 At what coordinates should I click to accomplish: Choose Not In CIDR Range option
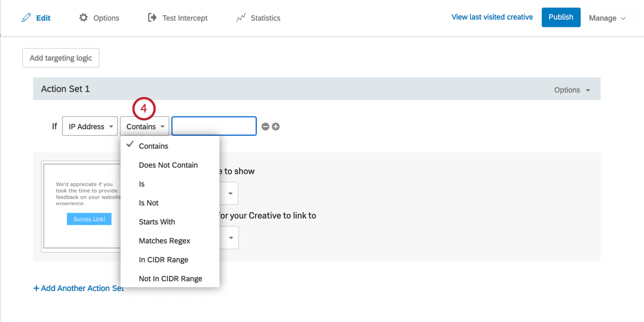(170, 279)
